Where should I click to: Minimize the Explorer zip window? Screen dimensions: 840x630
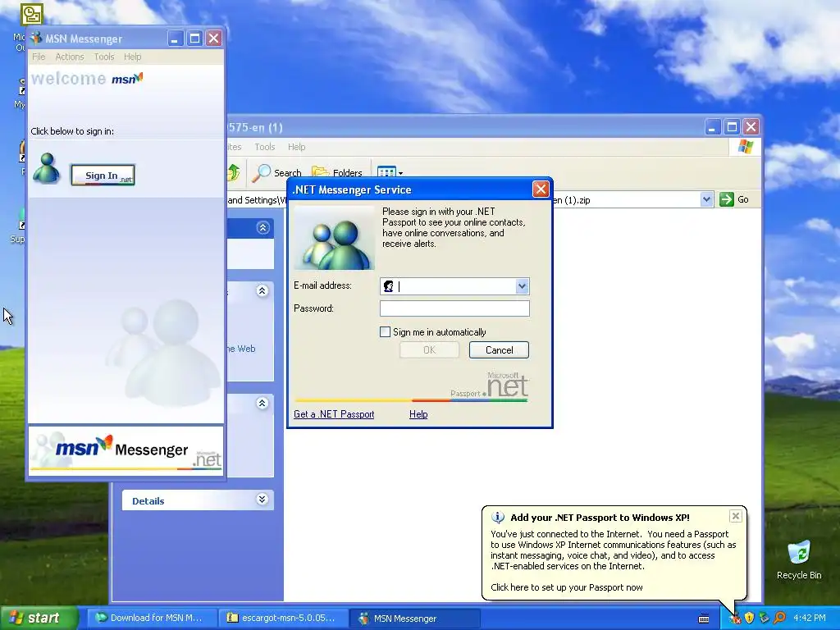pos(713,127)
